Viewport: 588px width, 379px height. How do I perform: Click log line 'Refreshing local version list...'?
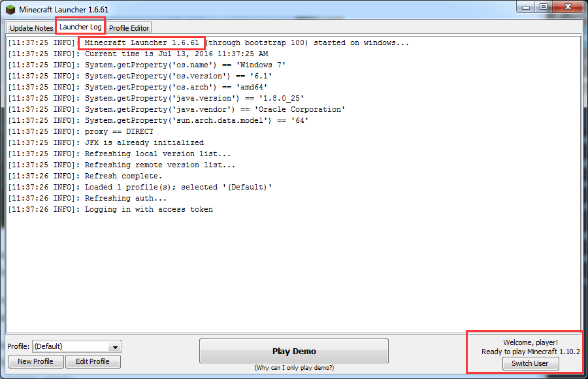tap(120, 154)
